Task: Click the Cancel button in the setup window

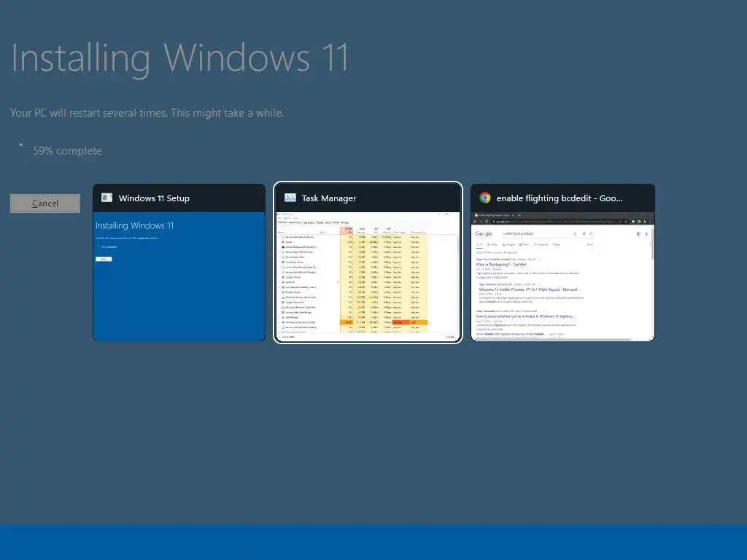Action: click(x=45, y=203)
